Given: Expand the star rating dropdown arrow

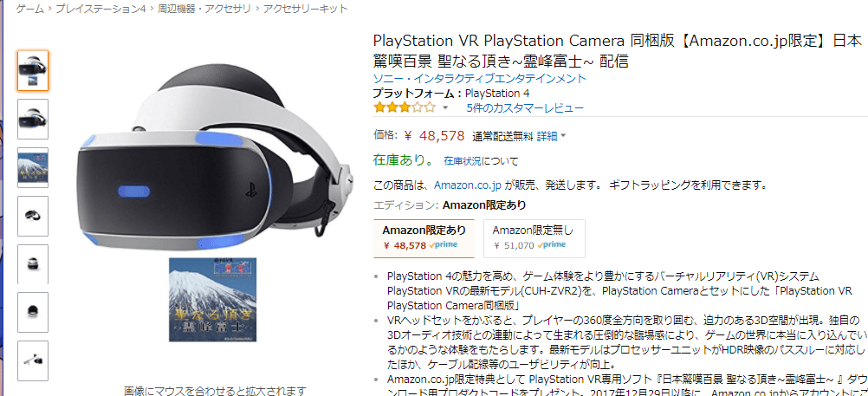Looking at the screenshot, I should (444, 108).
